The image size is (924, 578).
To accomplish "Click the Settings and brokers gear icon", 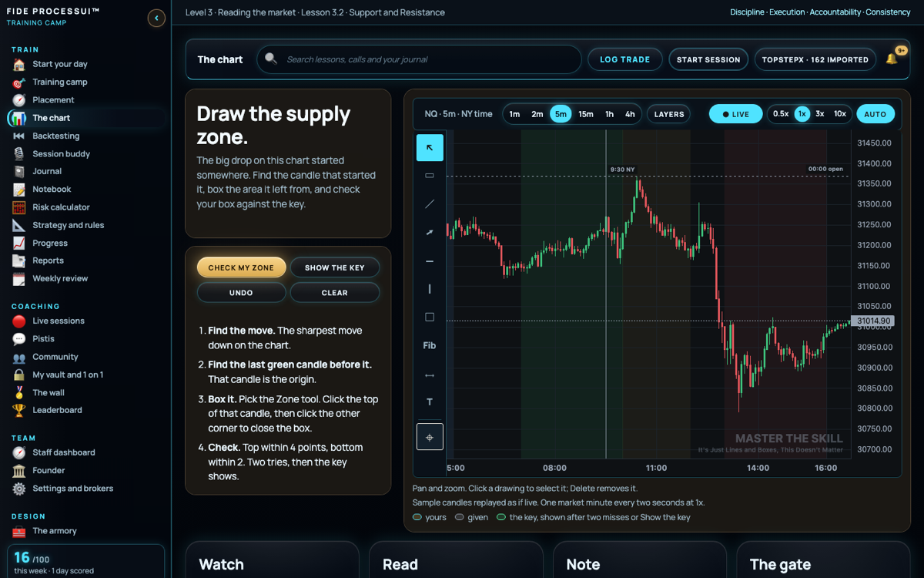I will (x=19, y=489).
